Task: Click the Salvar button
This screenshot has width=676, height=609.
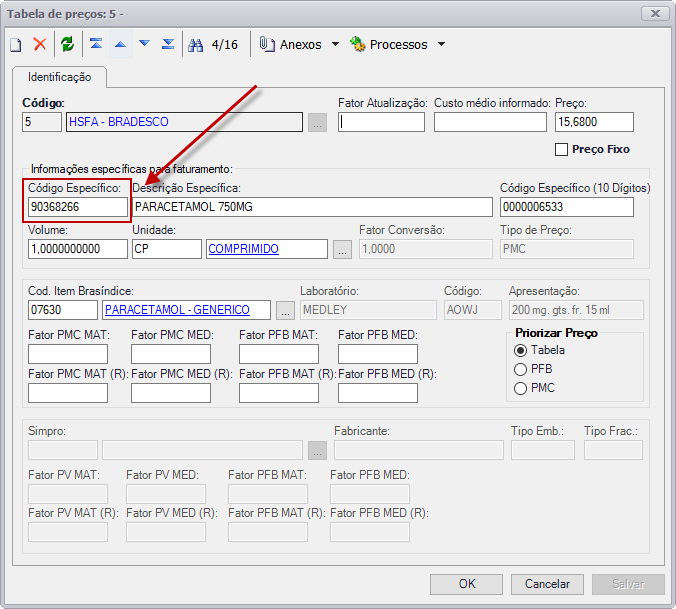Action: [628, 584]
